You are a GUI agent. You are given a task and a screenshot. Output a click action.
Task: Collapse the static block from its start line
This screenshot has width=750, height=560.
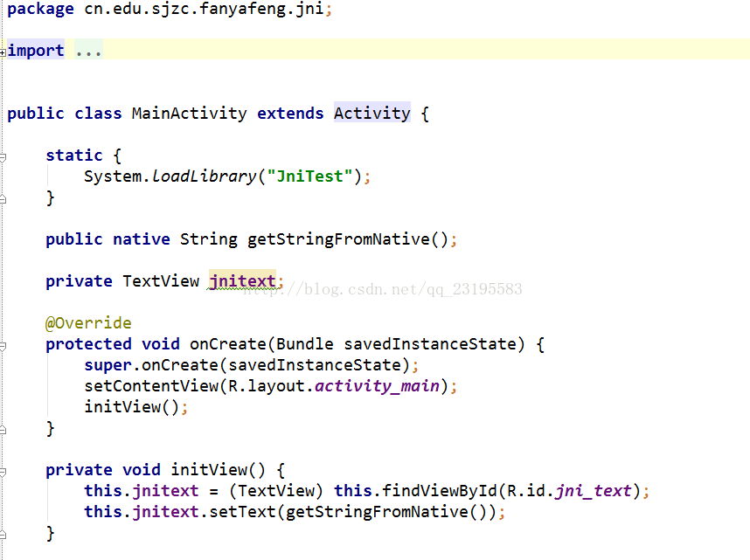[3, 157]
